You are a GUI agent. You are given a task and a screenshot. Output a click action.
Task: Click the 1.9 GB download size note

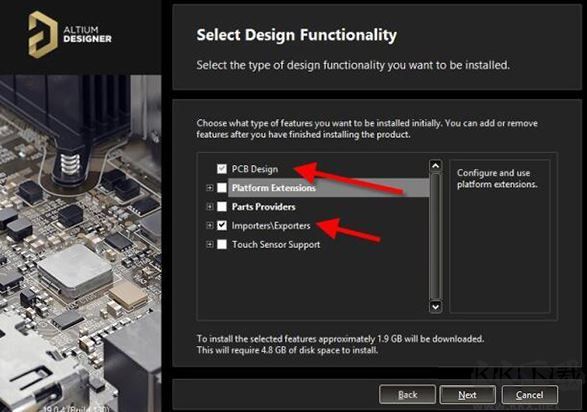[340, 339]
